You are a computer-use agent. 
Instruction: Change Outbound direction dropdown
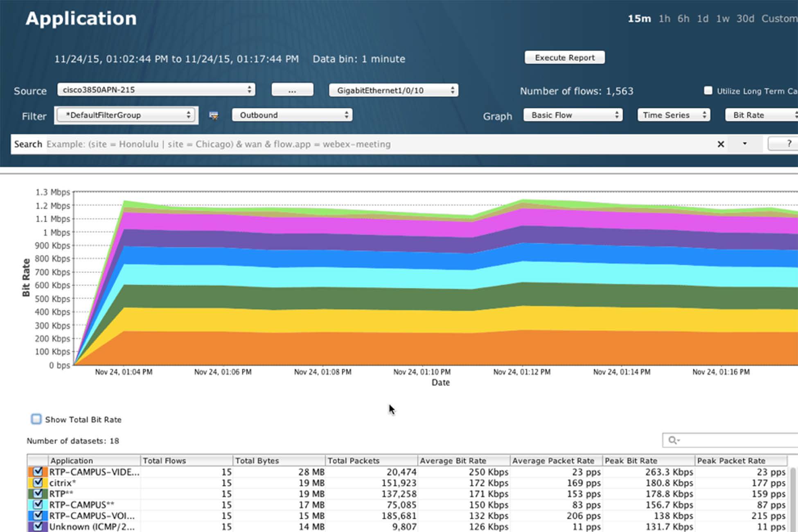[292, 115]
